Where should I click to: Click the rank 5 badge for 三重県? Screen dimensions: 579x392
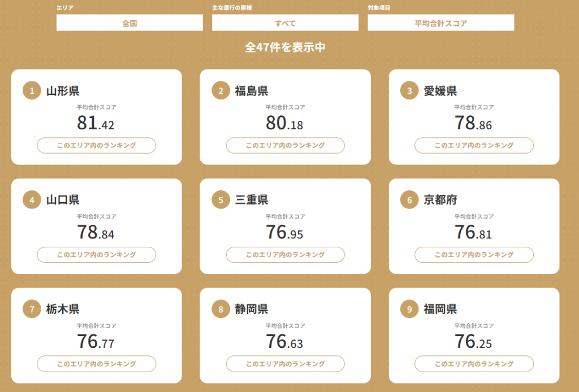coord(221,200)
